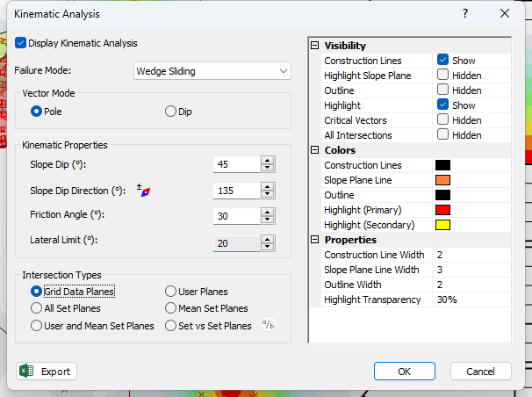Change Highlight Secondary yellow swatch
532x397 pixels.
(x=442, y=225)
